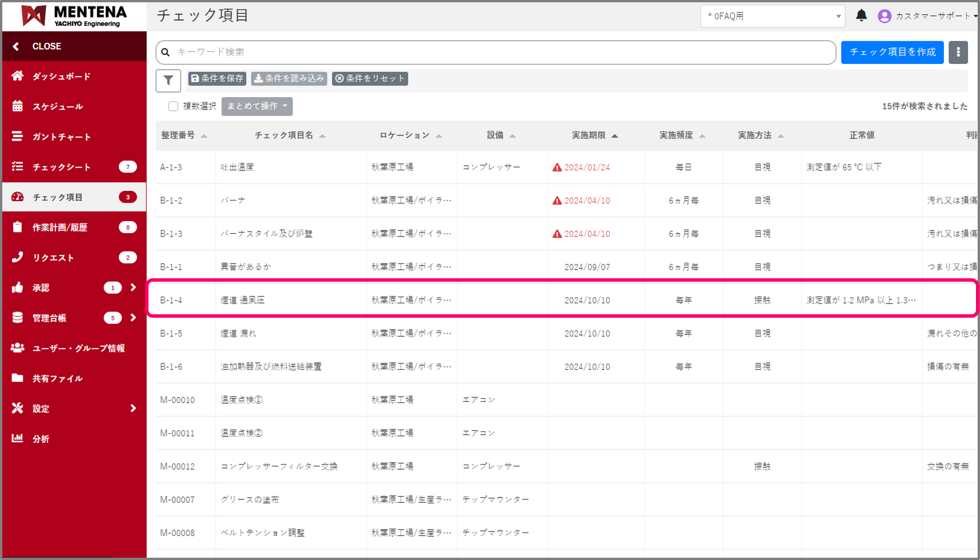Expand the 承認 approval submenu arrow
980x560 pixels.
click(x=133, y=287)
